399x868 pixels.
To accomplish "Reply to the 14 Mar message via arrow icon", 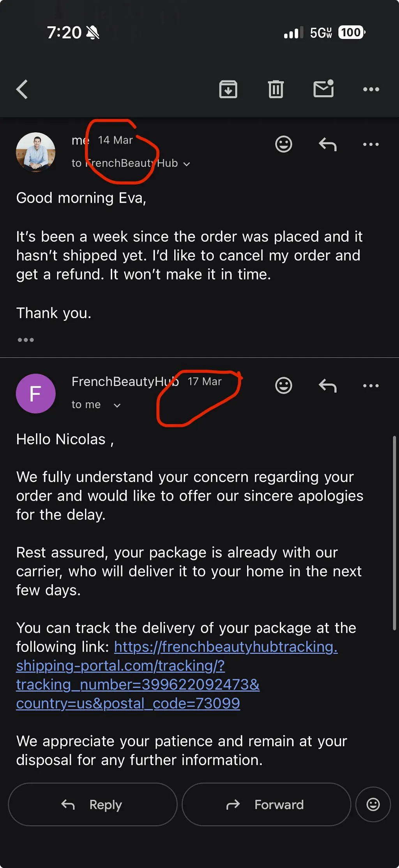I will (x=327, y=144).
